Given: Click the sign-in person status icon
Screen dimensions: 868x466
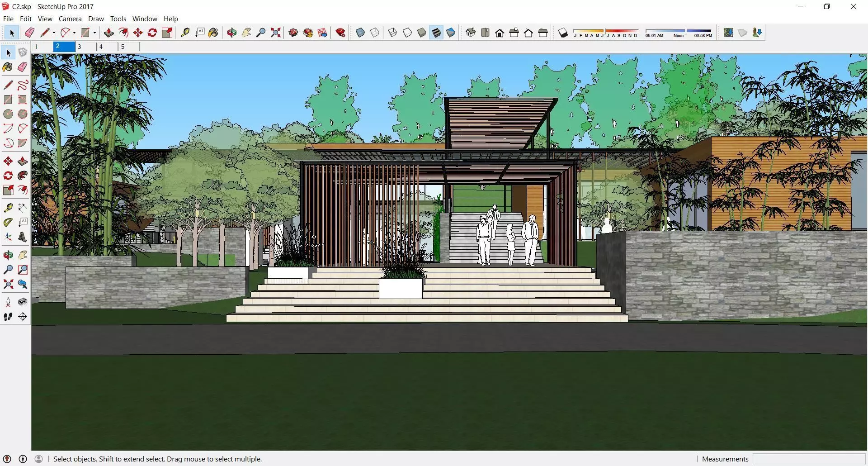Looking at the screenshot, I should pyautogui.click(x=39, y=459).
